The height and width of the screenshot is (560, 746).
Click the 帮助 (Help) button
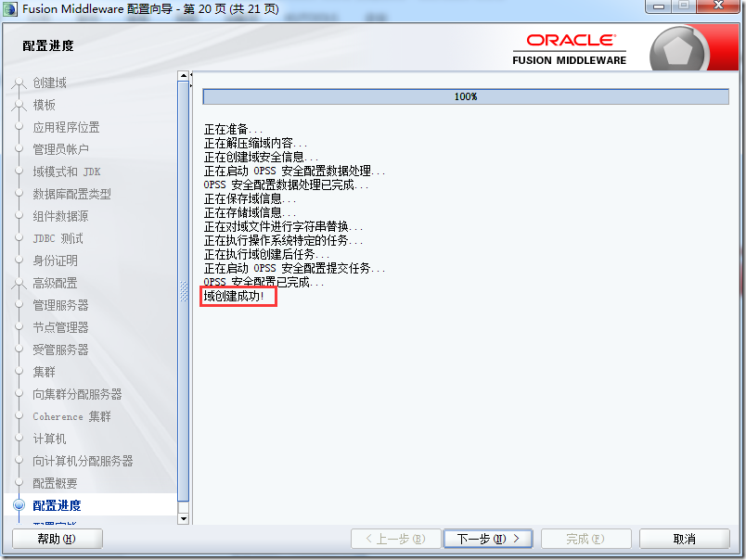point(58,539)
